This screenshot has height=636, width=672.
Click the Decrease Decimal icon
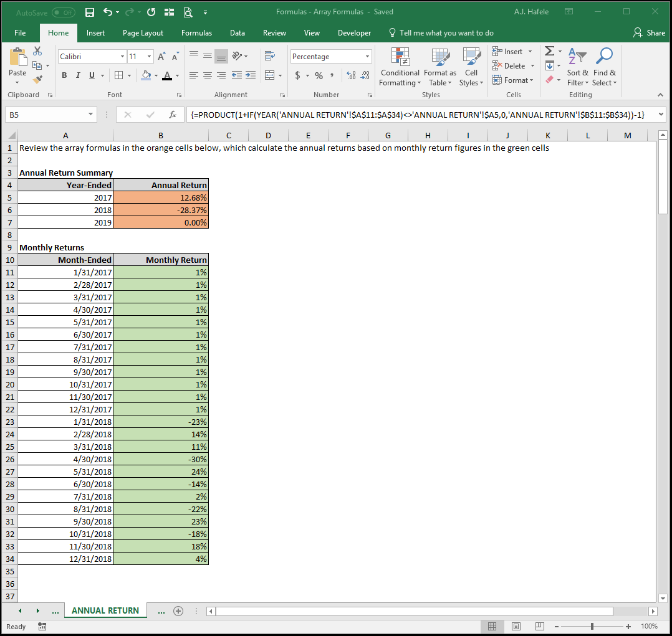click(x=365, y=75)
